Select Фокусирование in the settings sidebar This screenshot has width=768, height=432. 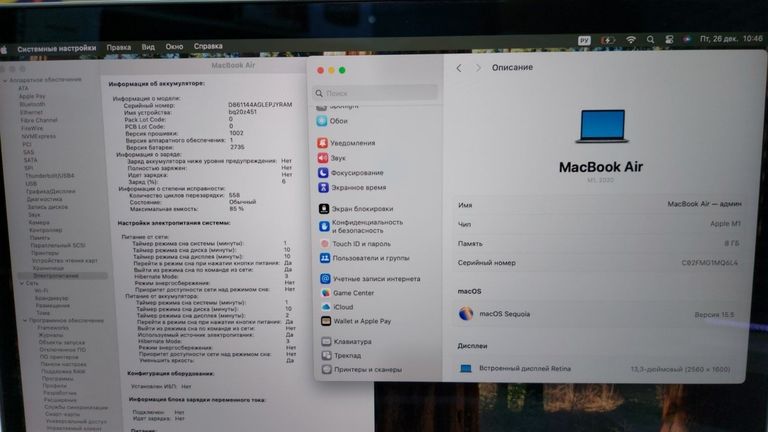coord(351,173)
